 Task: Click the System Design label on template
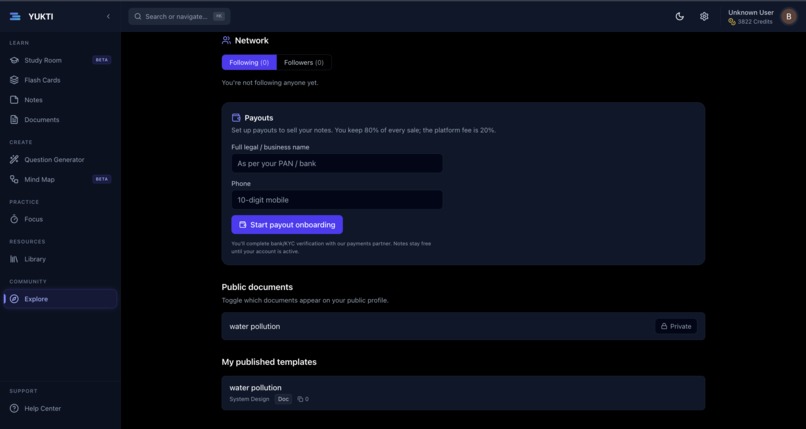pyautogui.click(x=249, y=399)
